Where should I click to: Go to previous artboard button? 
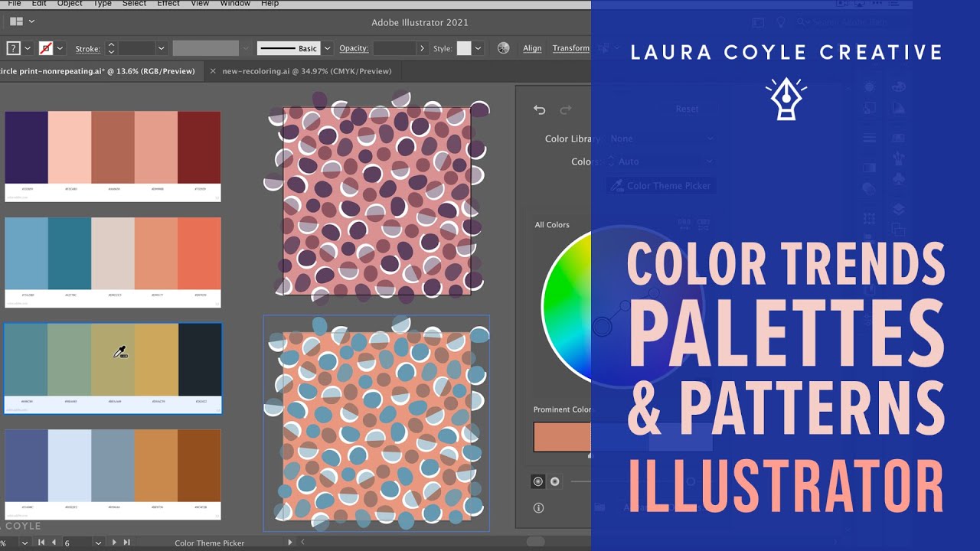(x=54, y=543)
